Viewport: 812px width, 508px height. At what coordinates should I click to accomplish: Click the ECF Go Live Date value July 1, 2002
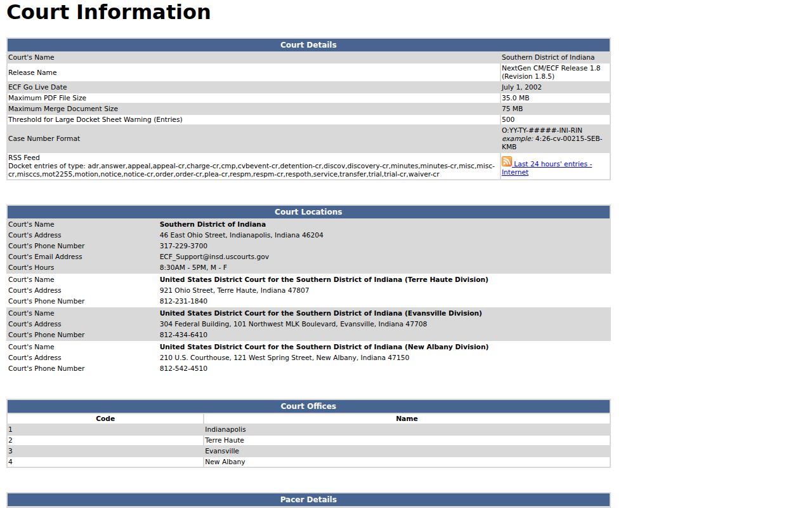(x=521, y=87)
